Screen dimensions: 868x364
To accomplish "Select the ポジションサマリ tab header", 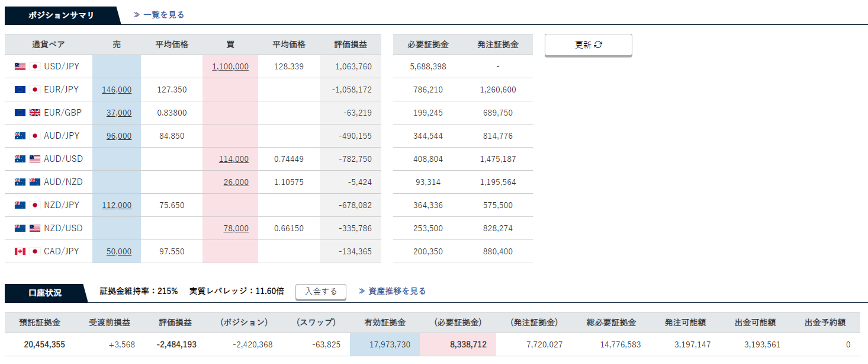I will coord(61,15).
